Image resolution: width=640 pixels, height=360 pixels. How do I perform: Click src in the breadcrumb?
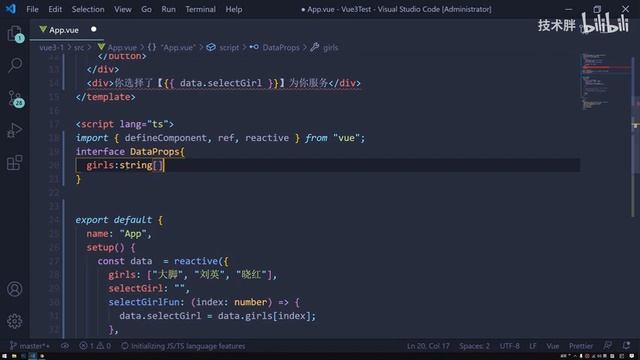79,47
